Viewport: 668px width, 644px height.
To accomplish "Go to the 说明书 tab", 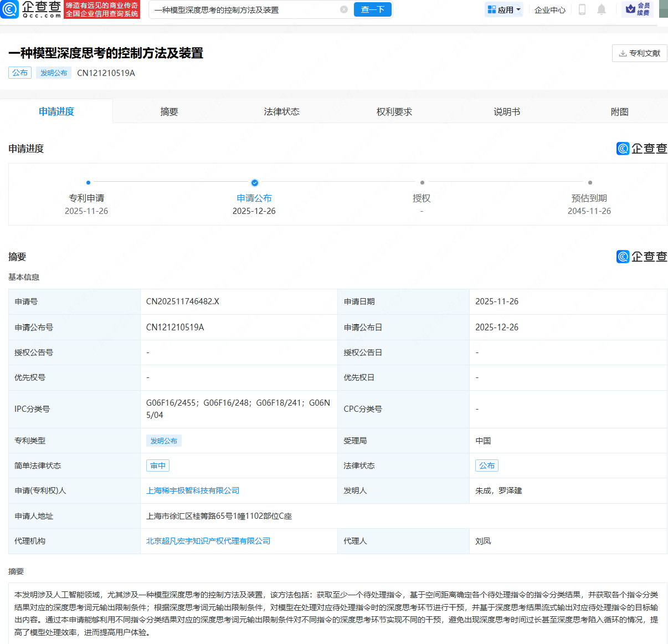I will (507, 111).
